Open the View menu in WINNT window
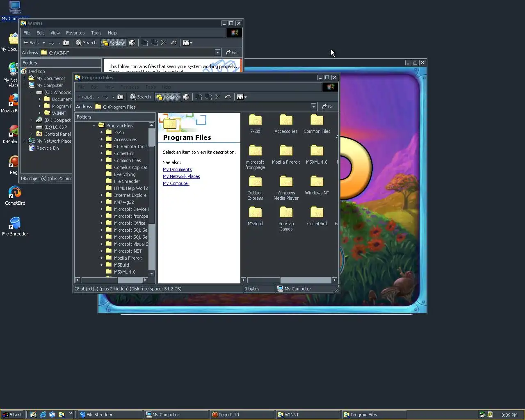The height and width of the screenshot is (420, 525). tap(55, 33)
